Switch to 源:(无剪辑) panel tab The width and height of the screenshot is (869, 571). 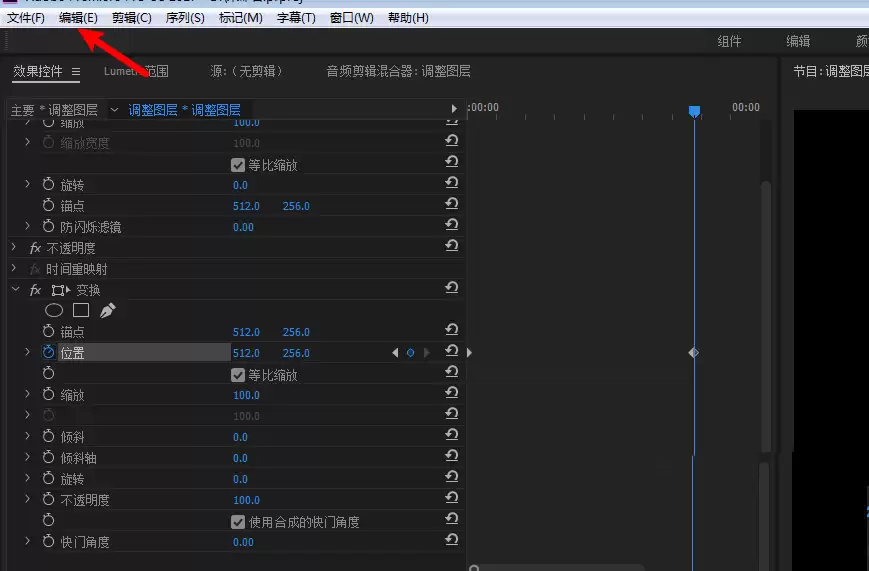click(x=246, y=71)
